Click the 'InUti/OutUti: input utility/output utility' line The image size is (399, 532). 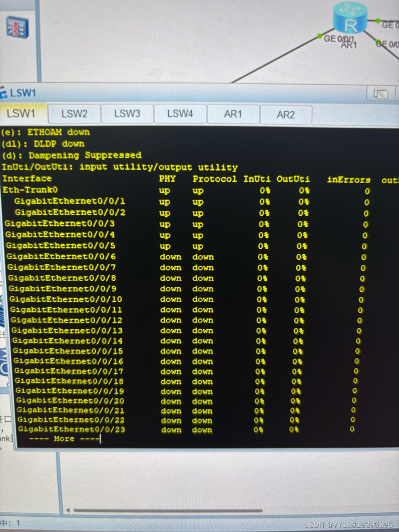click(x=120, y=167)
